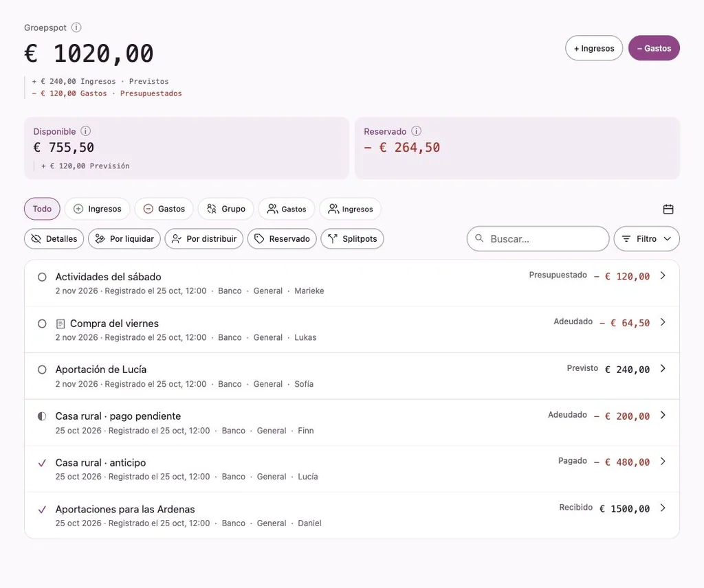
Task: Open the Filtro dropdown
Action: (x=646, y=238)
